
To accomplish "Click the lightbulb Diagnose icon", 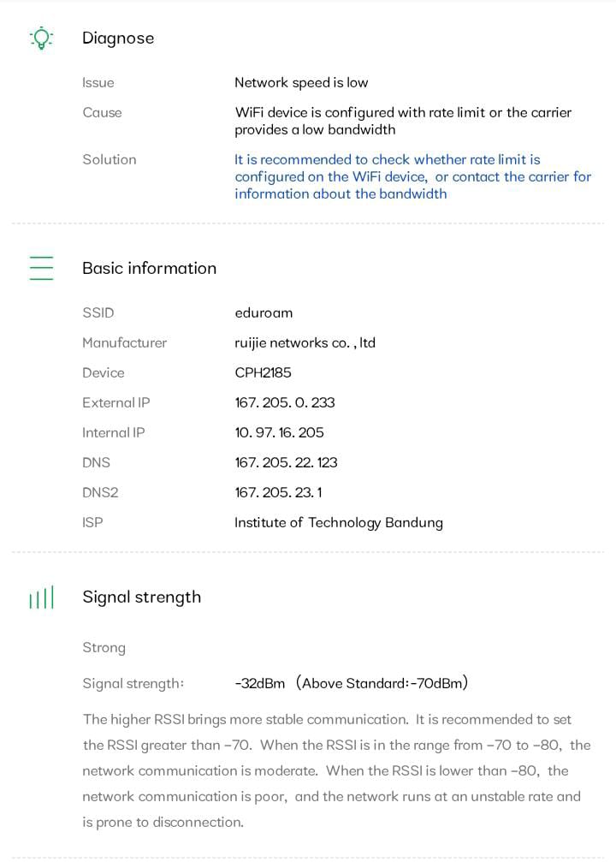I will [41, 38].
